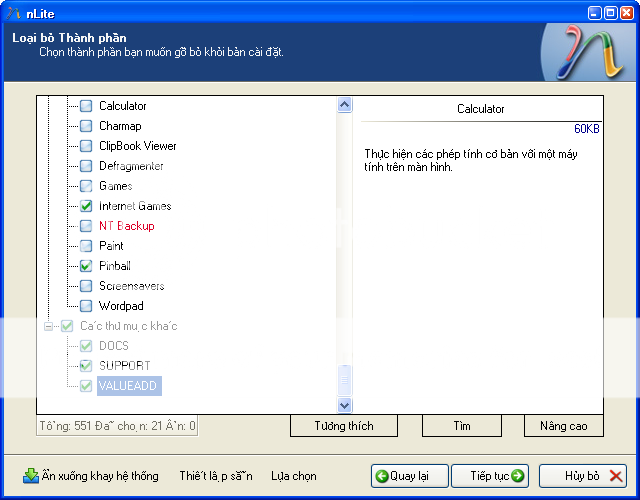
Task: Select Internet Games label
Action: 135,206
